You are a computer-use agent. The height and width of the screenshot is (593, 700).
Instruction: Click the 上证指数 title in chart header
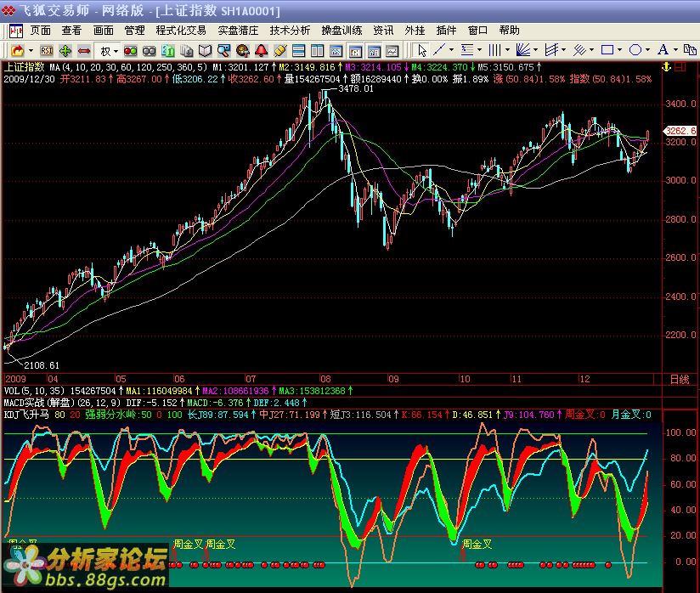(x=25, y=66)
